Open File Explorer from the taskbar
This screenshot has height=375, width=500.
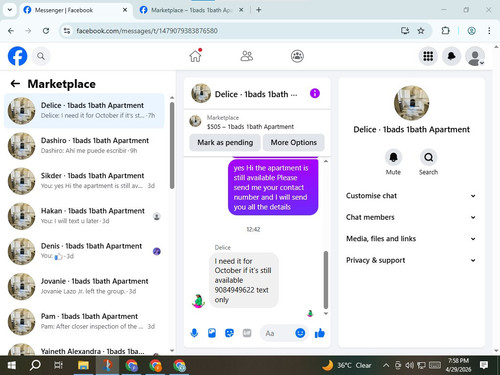click(83, 365)
